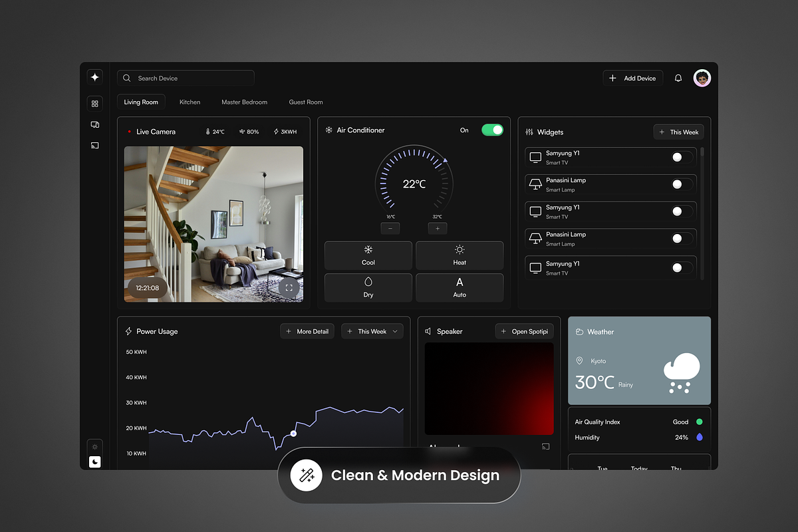Click the sidebar cast screen icon
The width and height of the screenshot is (798, 532).
[x=94, y=145]
